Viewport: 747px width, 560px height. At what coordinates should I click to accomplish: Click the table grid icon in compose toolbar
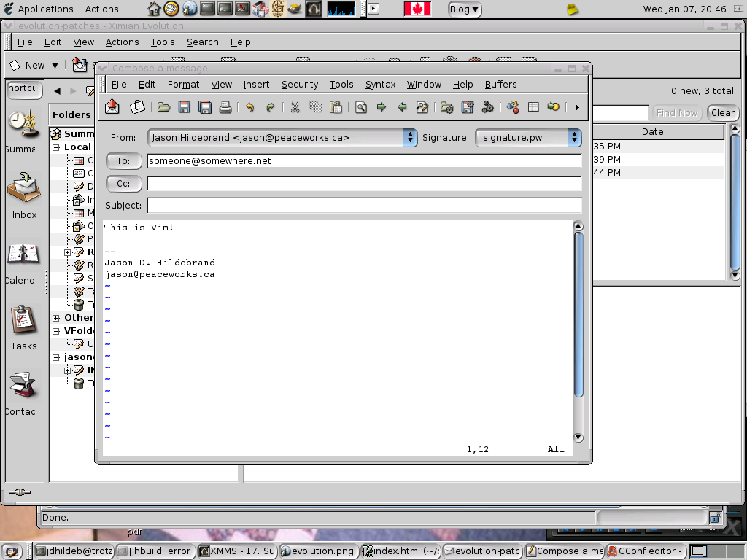tap(533, 107)
